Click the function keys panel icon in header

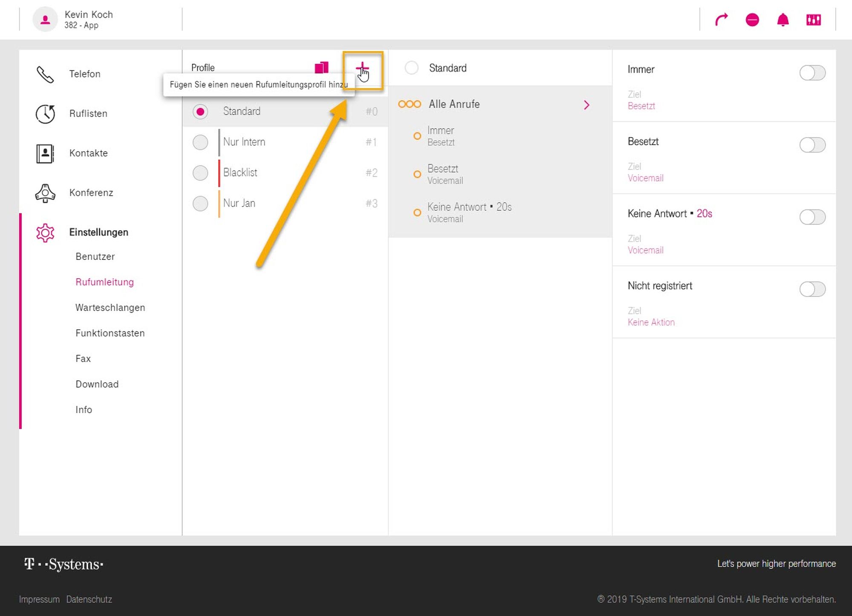[814, 20]
